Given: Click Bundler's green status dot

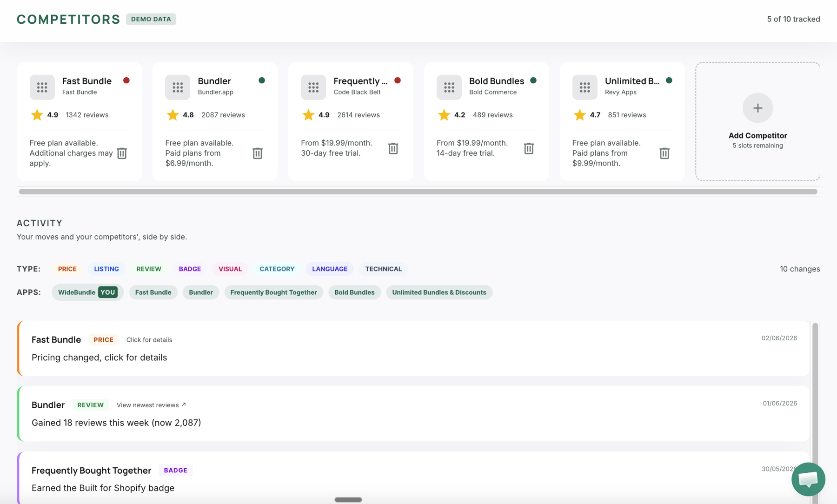Looking at the screenshot, I should (262, 80).
